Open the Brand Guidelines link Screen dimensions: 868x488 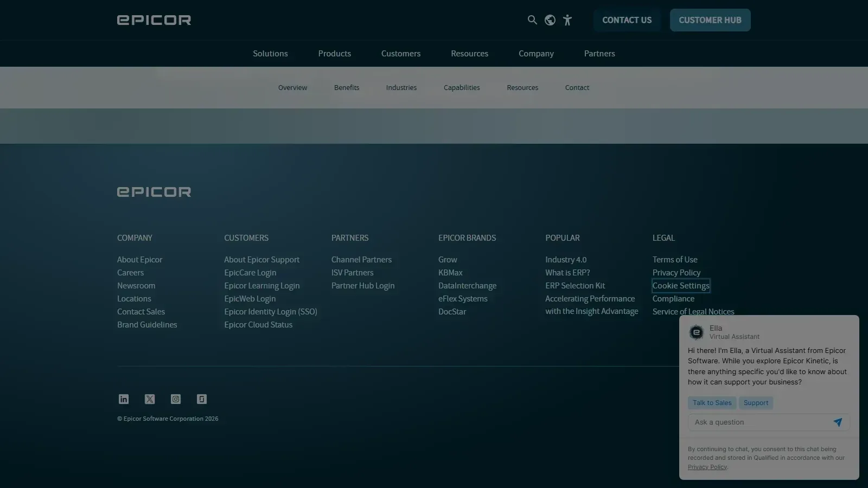147,325
